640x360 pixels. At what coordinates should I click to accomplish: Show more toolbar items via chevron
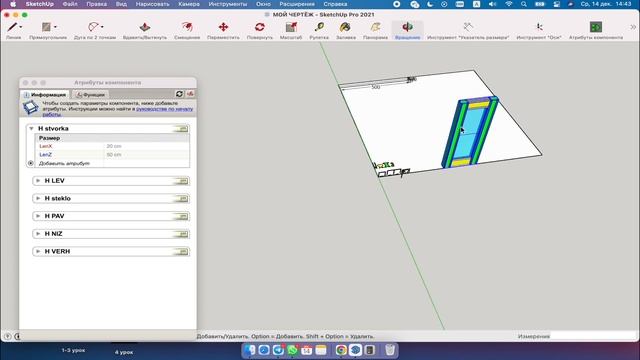[633, 27]
